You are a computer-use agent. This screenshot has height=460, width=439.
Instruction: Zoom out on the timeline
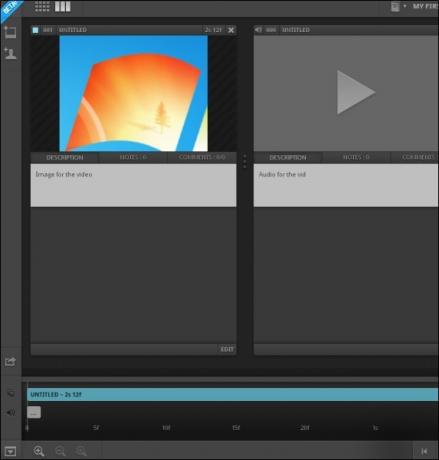(x=60, y=451)
